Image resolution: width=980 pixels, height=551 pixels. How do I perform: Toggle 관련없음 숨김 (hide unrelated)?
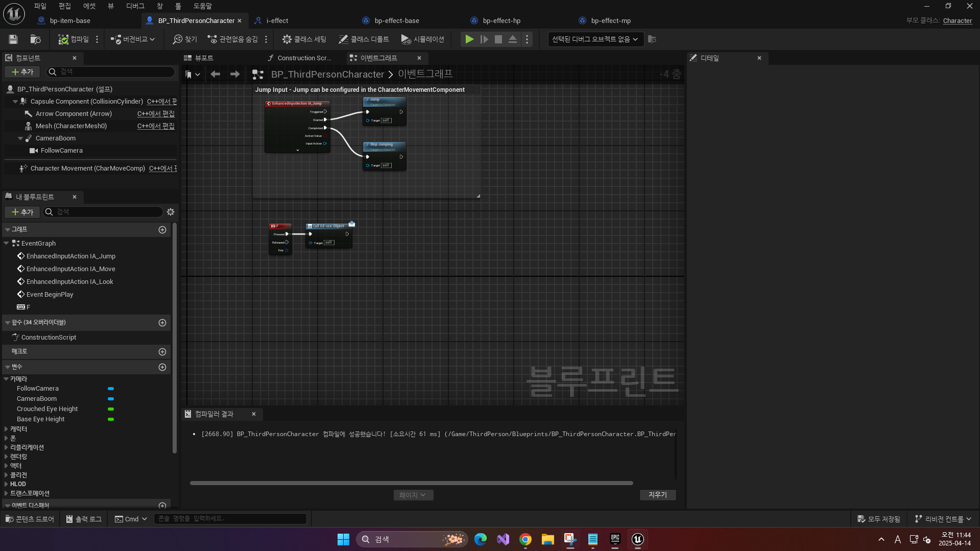coord(233,39)
